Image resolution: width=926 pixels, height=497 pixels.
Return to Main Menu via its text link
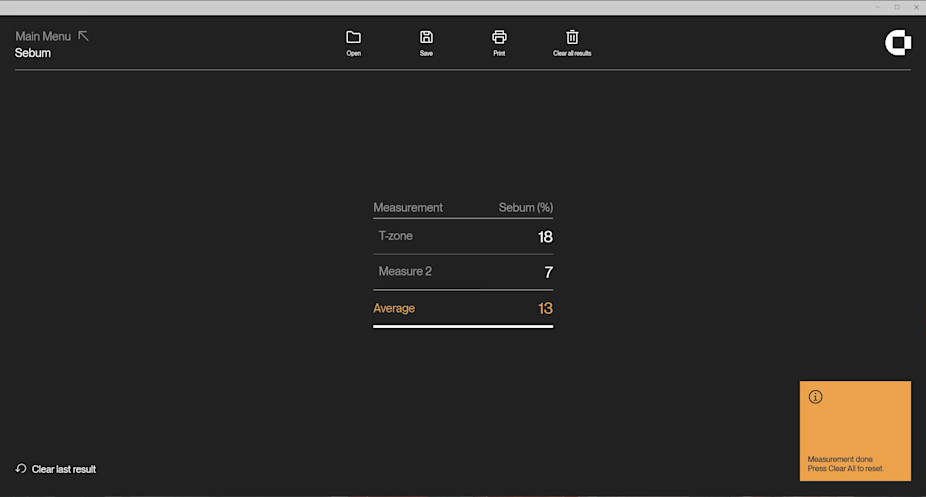click(43, 36)
